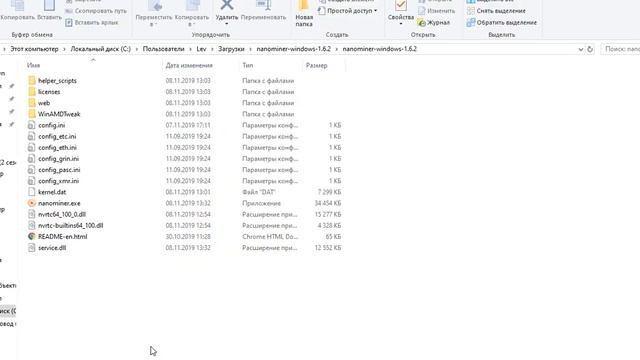
Task: Click config.ini file name
Action: (x=51, y=125)
